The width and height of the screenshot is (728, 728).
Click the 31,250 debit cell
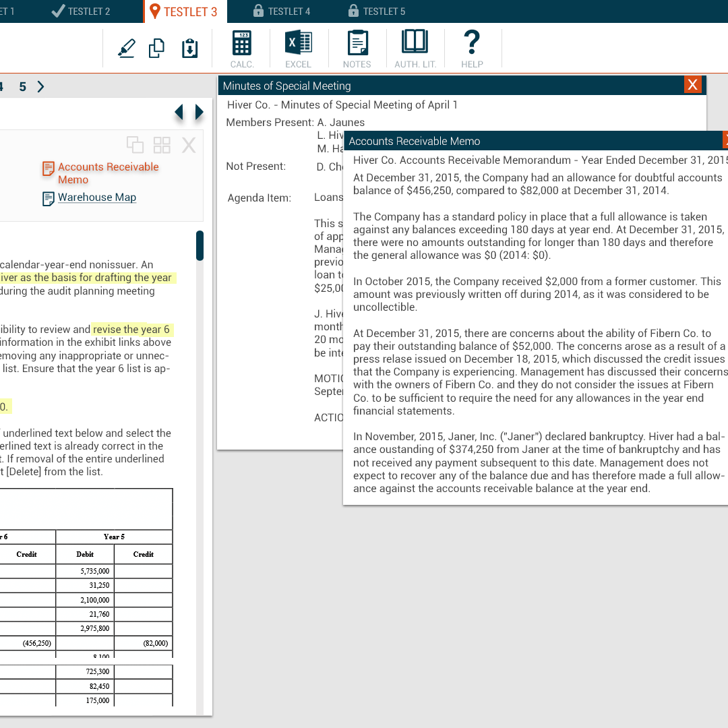[x=85, y=586]
